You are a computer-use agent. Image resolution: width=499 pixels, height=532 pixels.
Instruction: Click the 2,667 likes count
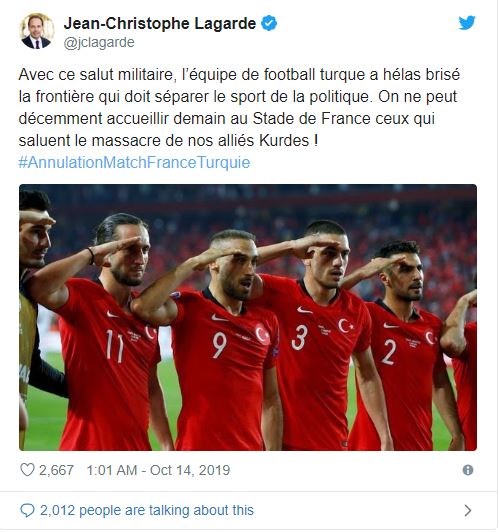[x=56, y=470]
